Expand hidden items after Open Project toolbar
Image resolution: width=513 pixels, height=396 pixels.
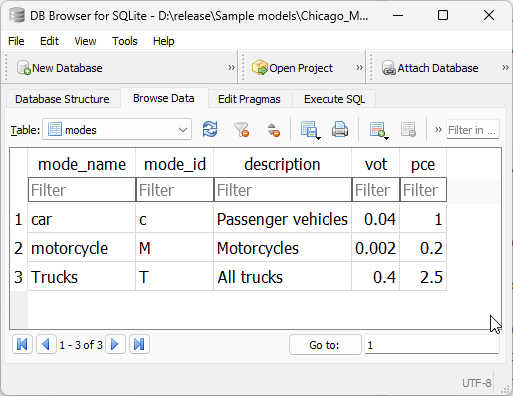click(x=359, y=68)
